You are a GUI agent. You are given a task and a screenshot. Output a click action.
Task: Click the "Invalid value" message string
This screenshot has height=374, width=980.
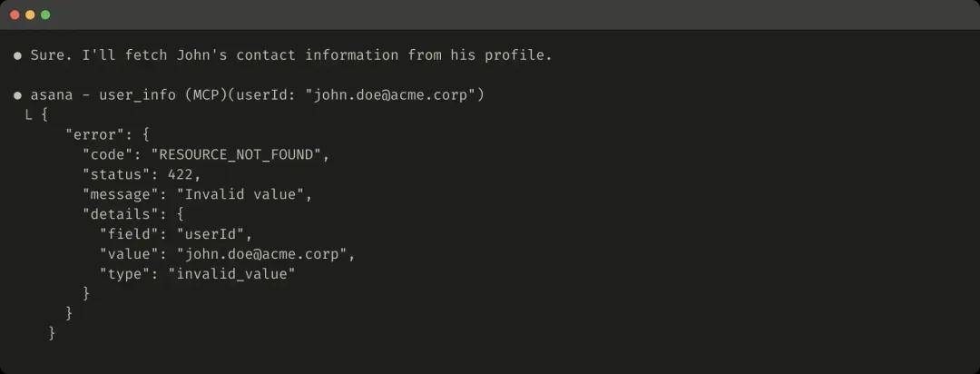click(244, 194)
